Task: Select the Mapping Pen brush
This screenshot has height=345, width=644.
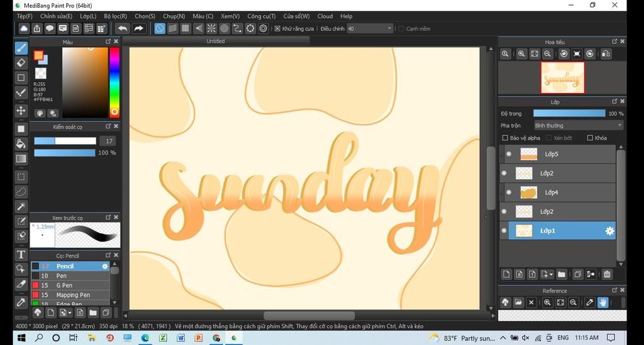Action: tap(70, 295)
